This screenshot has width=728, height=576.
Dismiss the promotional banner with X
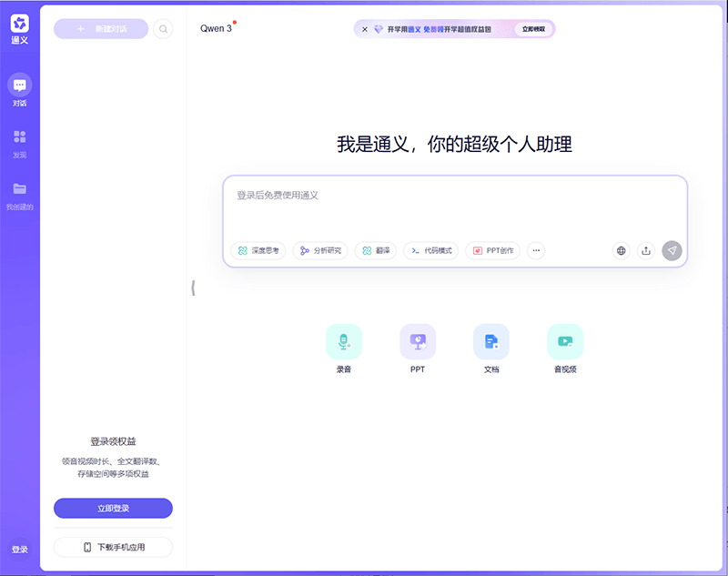pyautogui.click(x=365, y=29)
